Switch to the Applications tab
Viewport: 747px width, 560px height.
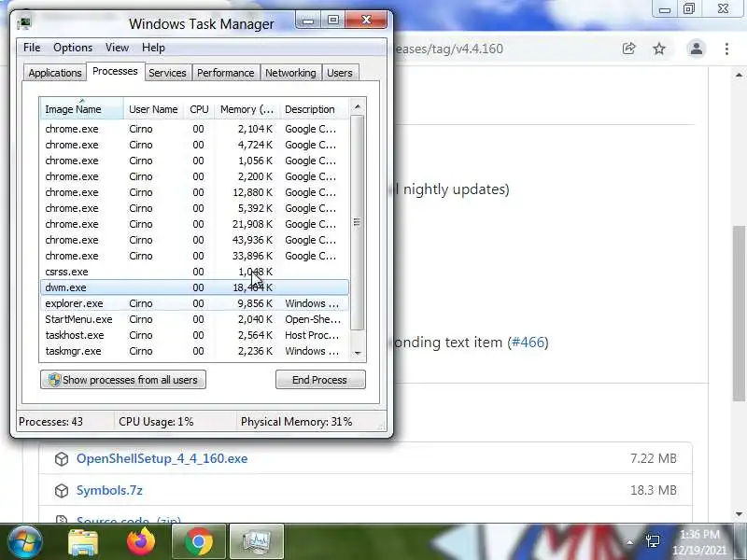click(55, 73)
